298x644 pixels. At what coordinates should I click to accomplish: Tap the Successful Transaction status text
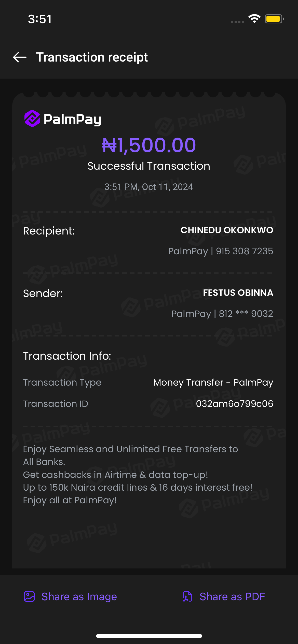coord(149,166)
